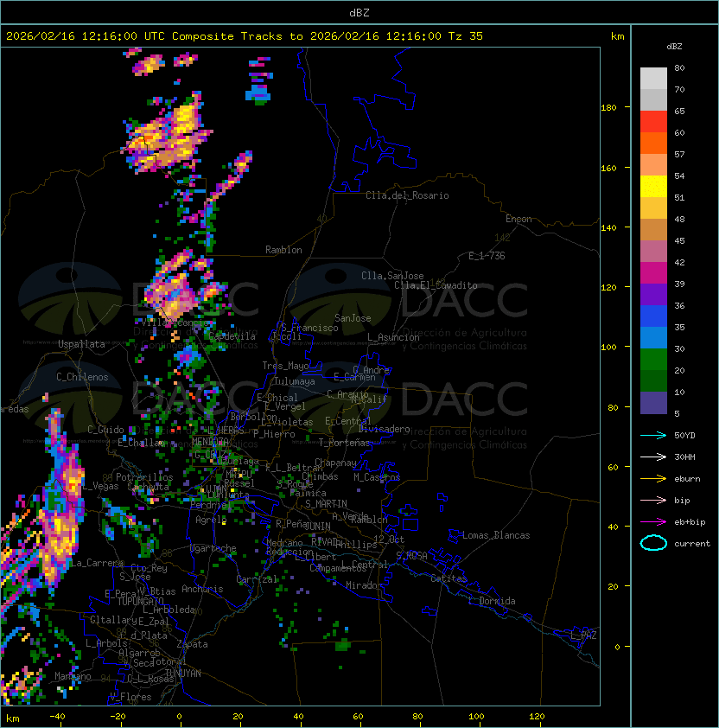Click the Encon place label

tap(519, 219)
